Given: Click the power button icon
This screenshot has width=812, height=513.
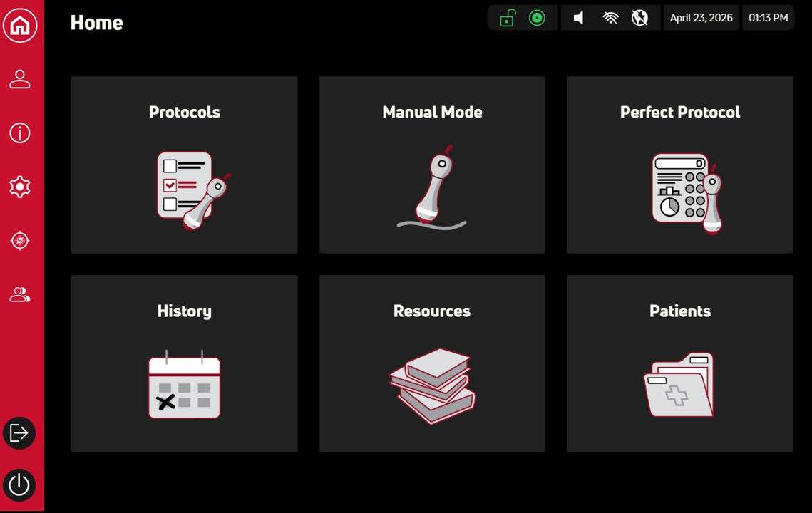Looking at the screenshot, I should click(19, 485).
